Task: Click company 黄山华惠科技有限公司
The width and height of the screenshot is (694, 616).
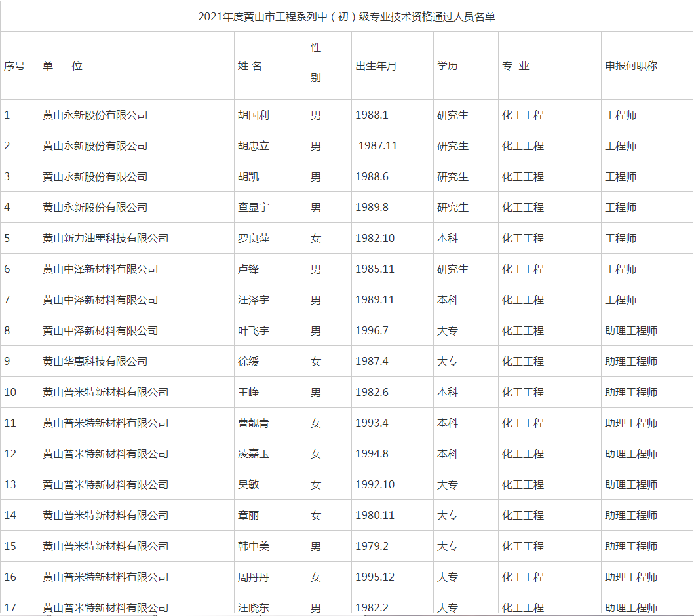Action: [95, 362]
